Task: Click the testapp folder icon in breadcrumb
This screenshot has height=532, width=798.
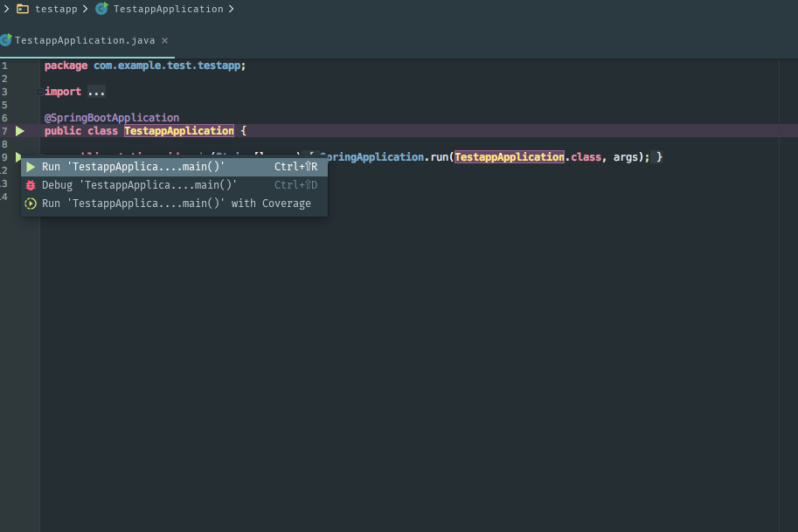Action: [x=23, y=9]
